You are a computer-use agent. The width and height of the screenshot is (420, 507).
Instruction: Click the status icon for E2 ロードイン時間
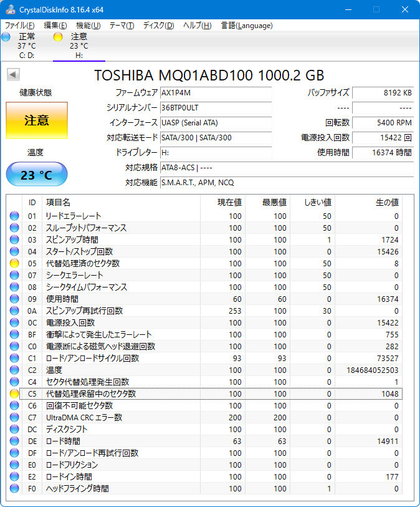[x=14, y=476]
